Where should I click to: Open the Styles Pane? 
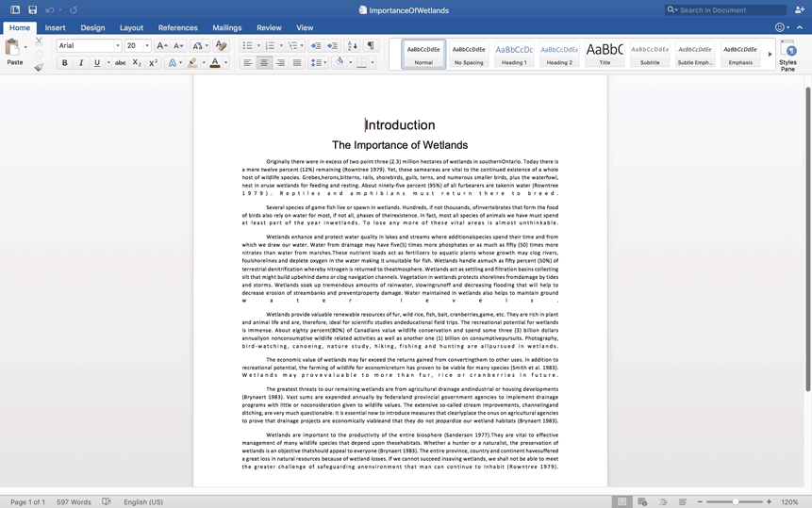pyautogui.click(x=788, y=56)
